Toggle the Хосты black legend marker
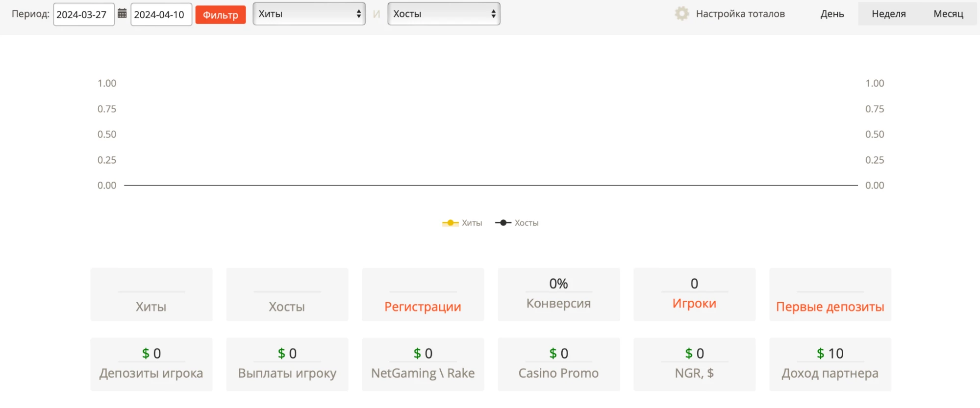The height and width of the screenshot is (408, 980). click(503, 223)
